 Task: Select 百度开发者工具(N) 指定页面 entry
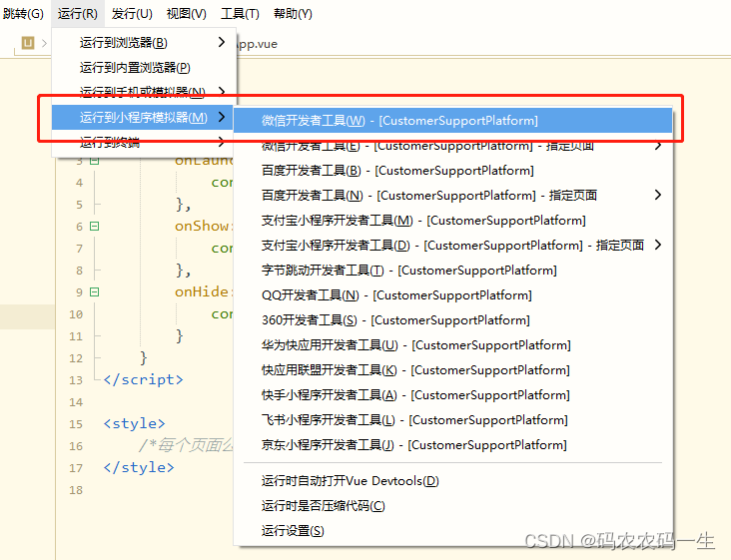pyautogui.click(x=452, y=196)
